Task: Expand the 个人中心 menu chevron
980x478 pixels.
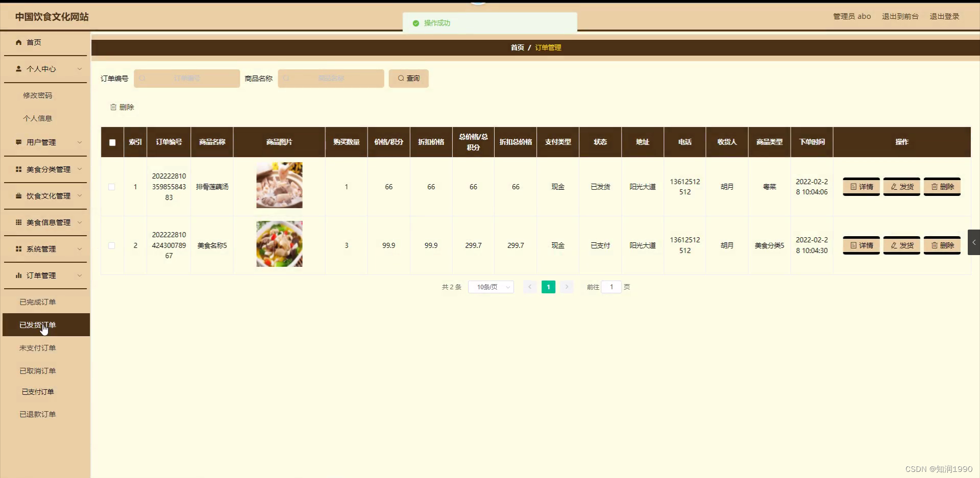Action: tap(80, 69)
